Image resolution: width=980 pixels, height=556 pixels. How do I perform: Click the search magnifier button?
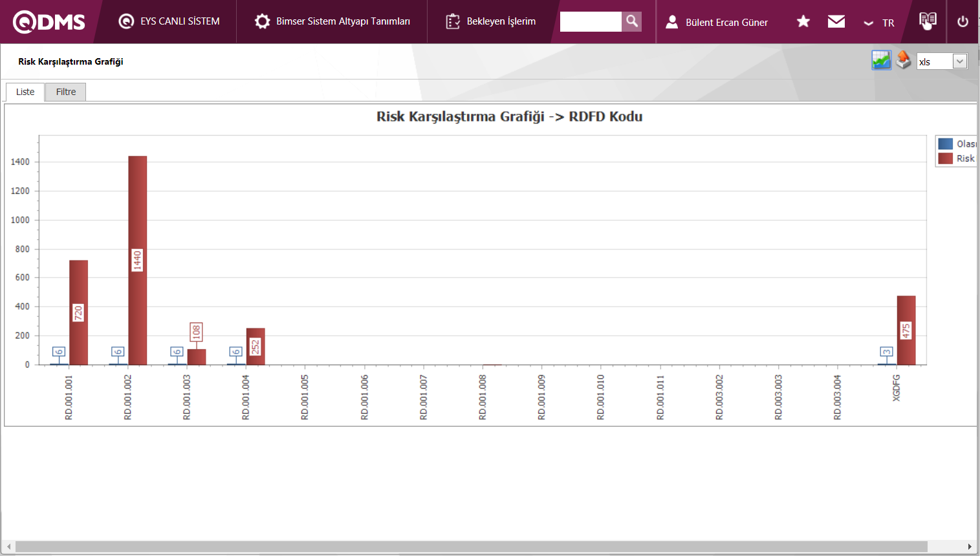[631, 21]
